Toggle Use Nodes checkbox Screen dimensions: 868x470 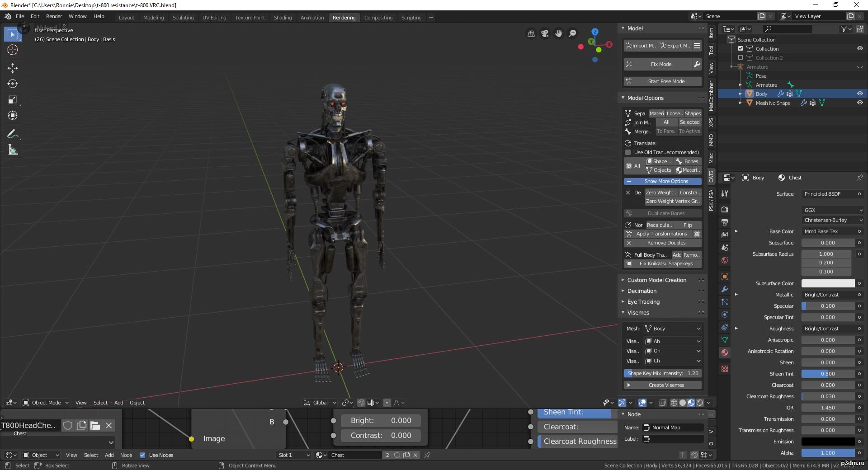pos(142,455)
